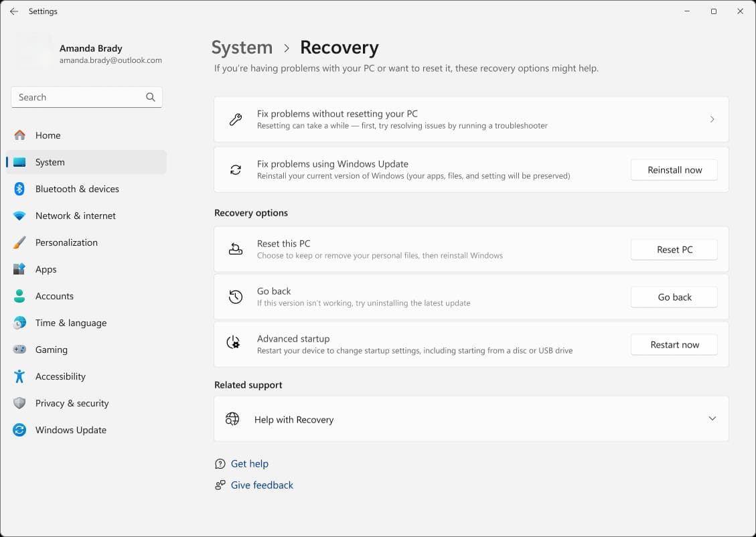Expand the Help with Recovery section

point(712,418)
